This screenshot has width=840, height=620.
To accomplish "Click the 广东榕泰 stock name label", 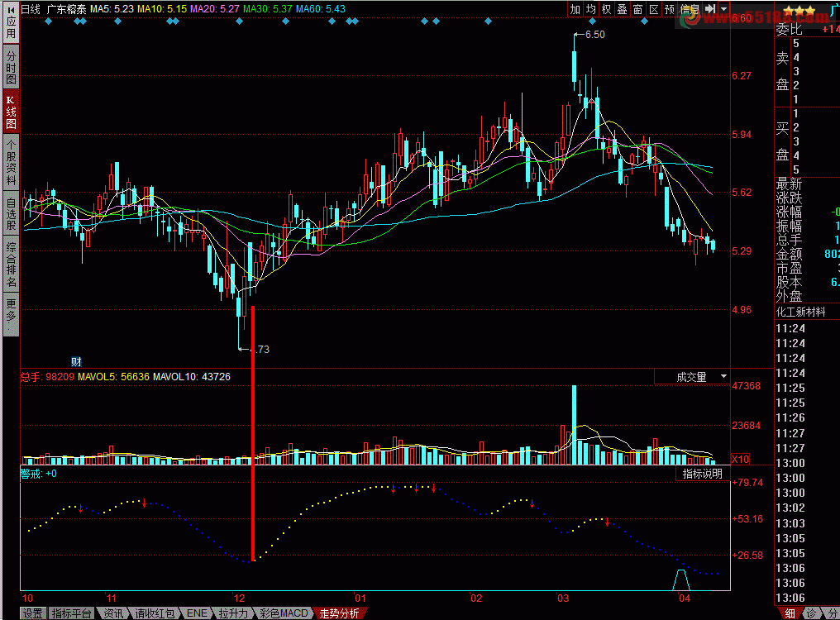I will [x=66, y=9].
